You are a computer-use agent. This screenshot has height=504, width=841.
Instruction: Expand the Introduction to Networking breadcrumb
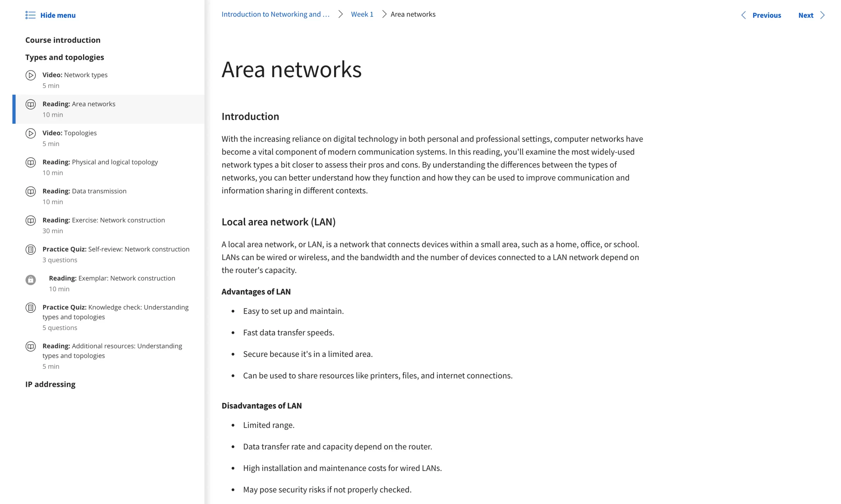[277, 14]
